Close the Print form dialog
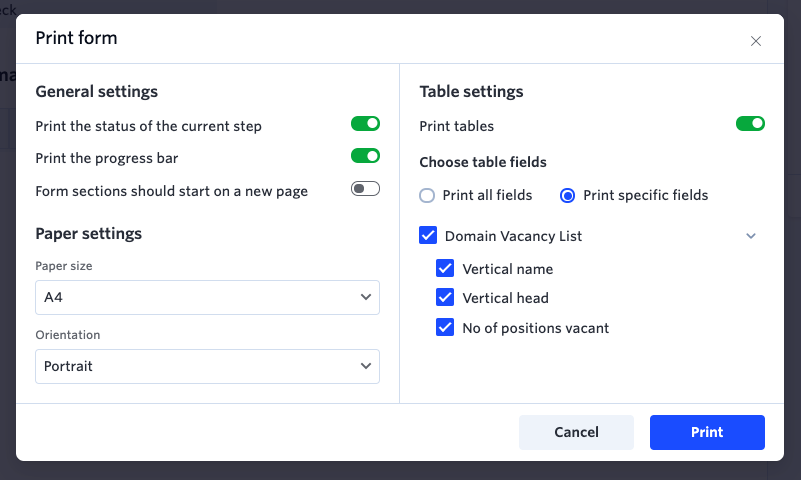 point(756,41)
